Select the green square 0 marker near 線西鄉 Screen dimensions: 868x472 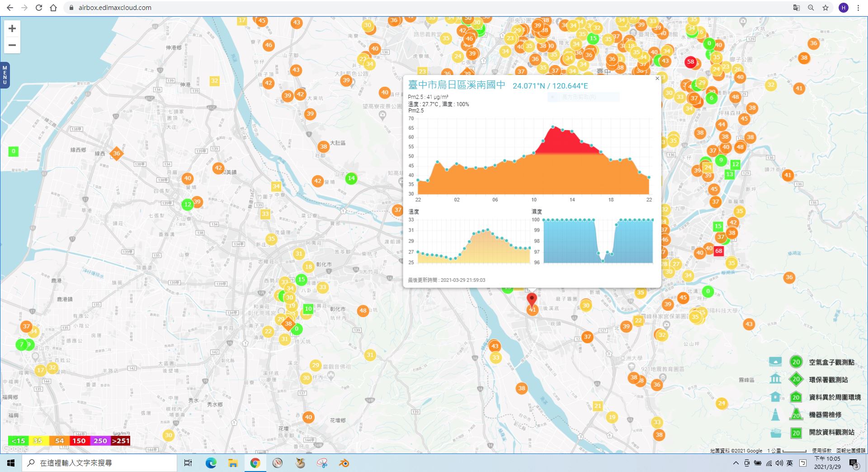[x=14, y=151]
